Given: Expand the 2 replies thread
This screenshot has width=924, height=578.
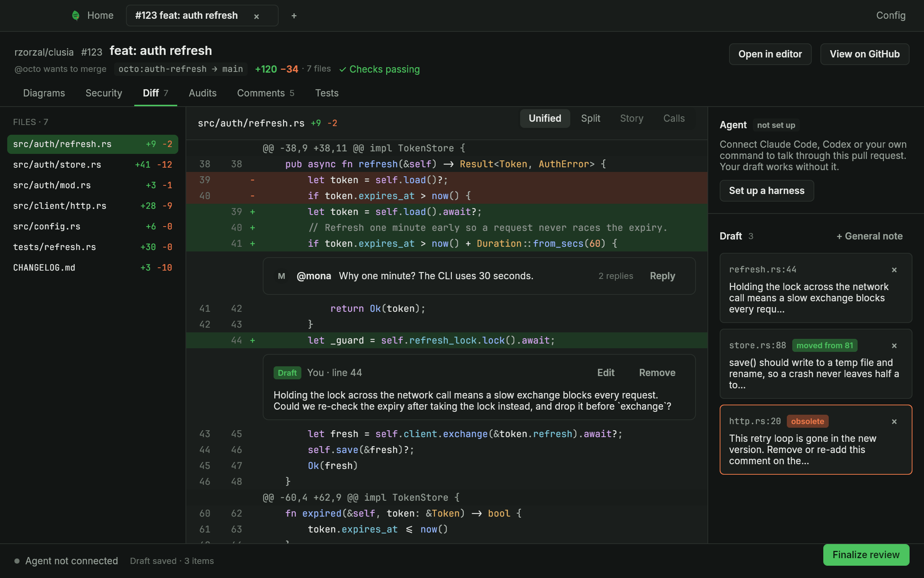Looking at the screenshot, I should (615, 276).
